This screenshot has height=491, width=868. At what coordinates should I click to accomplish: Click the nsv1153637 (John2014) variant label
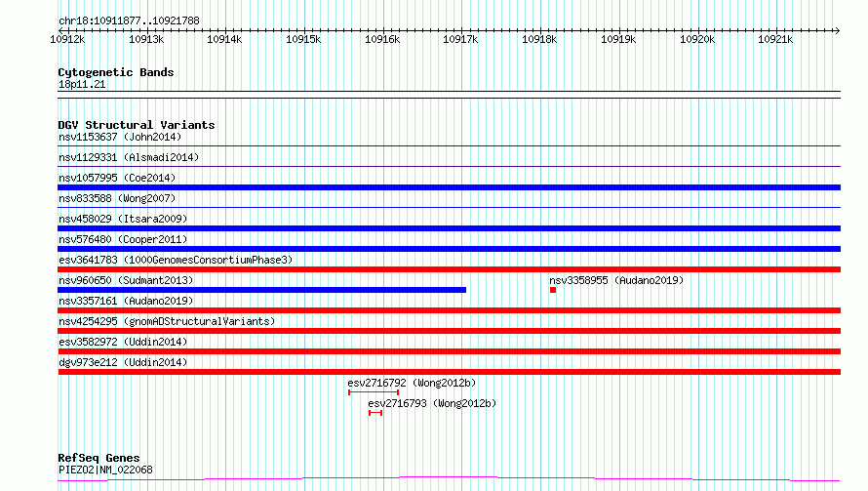(120, 137)
